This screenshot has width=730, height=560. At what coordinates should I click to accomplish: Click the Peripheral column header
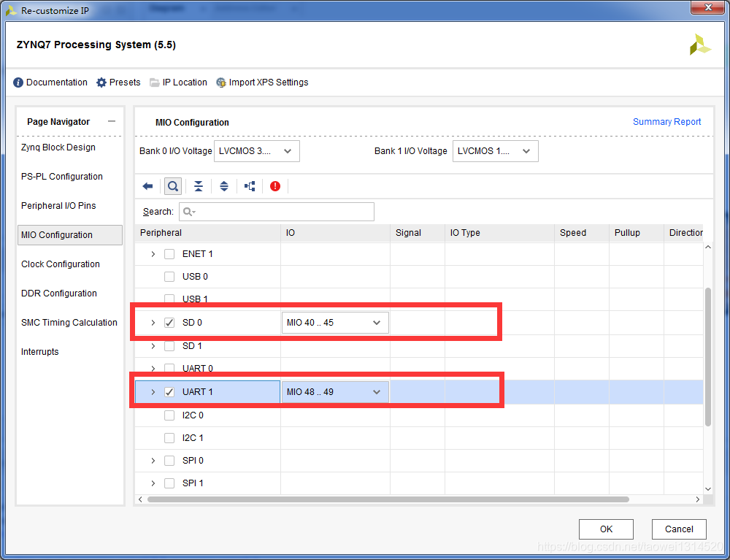207,233
